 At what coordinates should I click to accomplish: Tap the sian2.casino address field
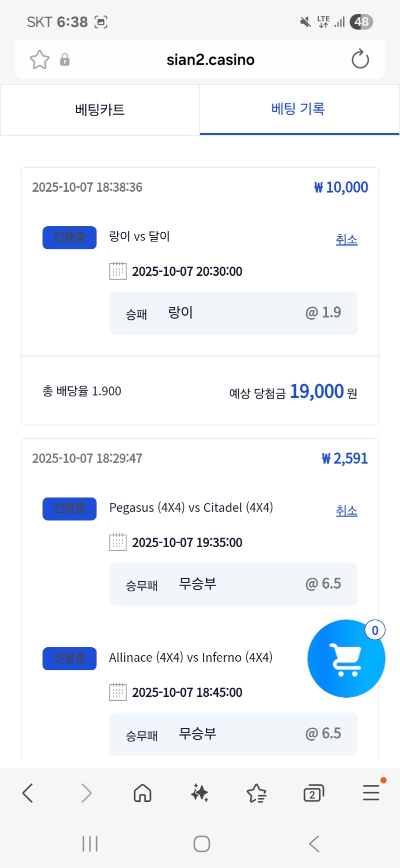210,60
